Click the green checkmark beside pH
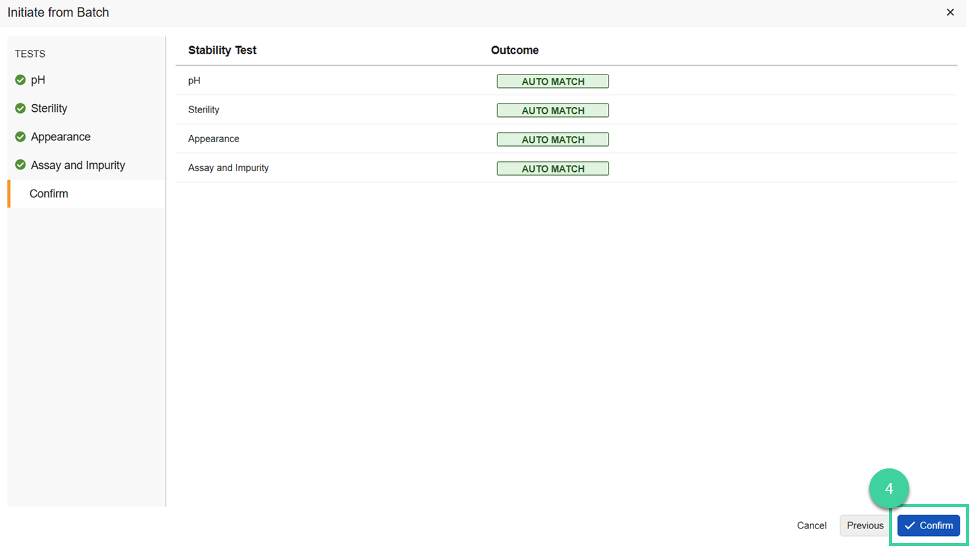Screen dimensions: 980x555 point(20,80)
